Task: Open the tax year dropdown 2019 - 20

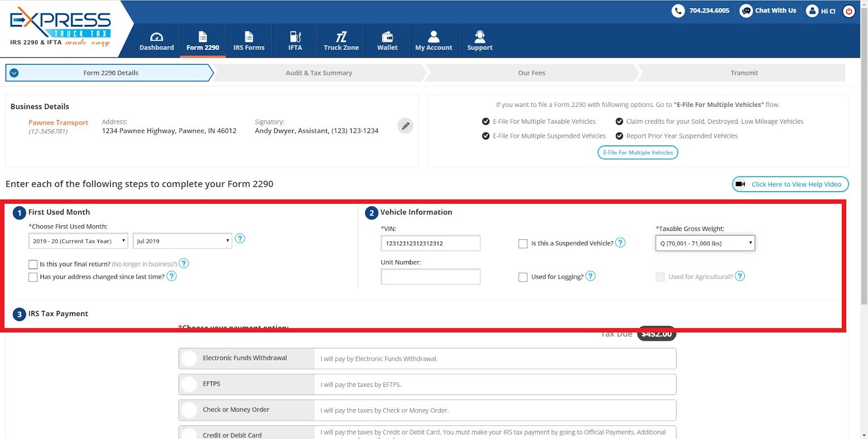Action: [x=78, y=241]
